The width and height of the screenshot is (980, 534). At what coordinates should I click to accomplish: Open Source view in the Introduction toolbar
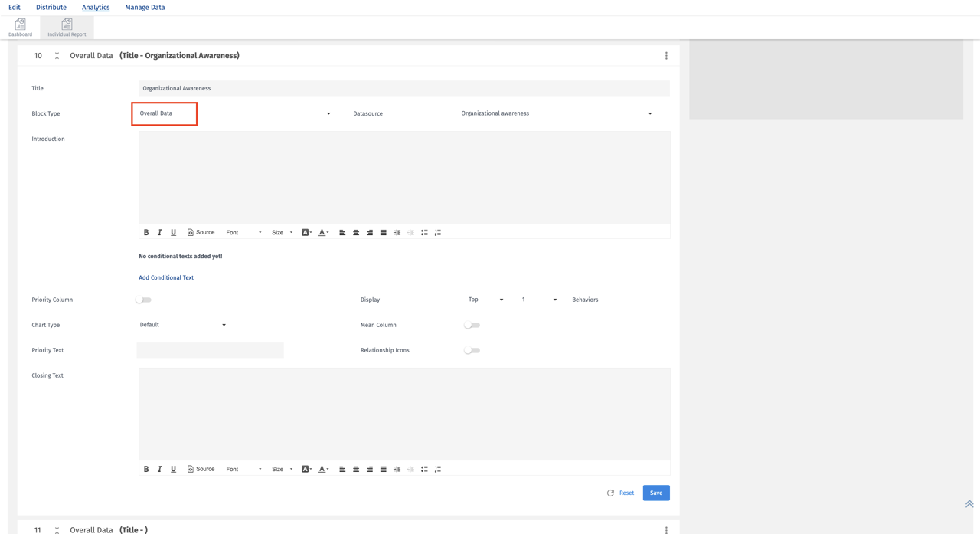(201, 232)
